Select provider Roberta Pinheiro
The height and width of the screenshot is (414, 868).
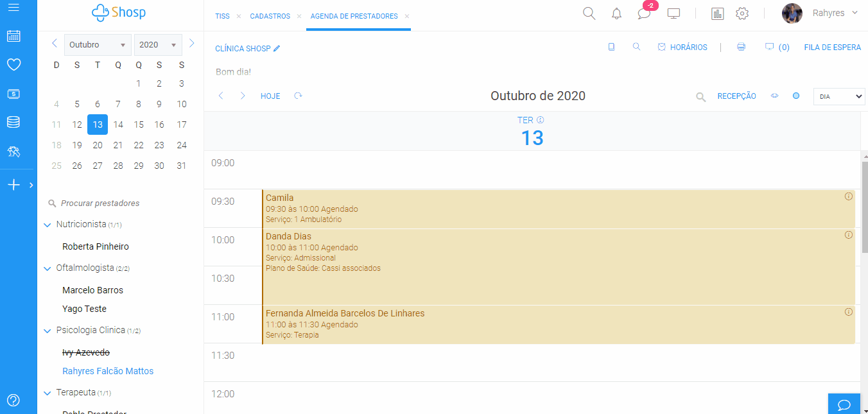[96, 246]
